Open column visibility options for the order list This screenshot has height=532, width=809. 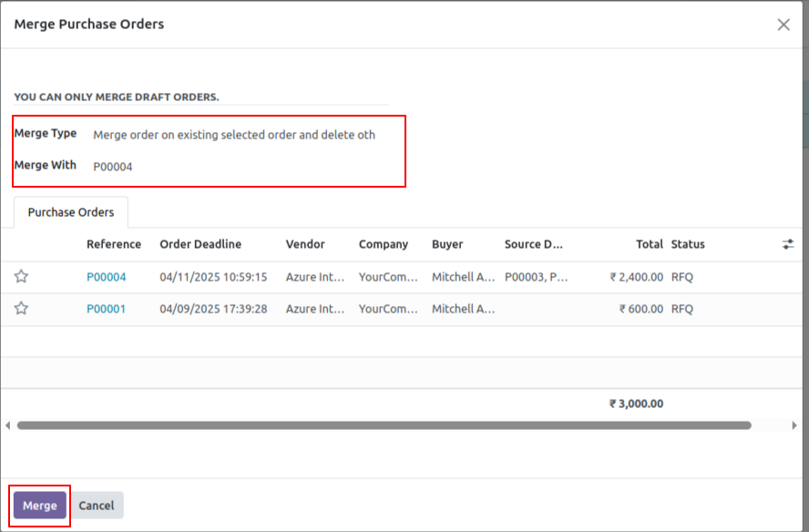tap(787, 244)
